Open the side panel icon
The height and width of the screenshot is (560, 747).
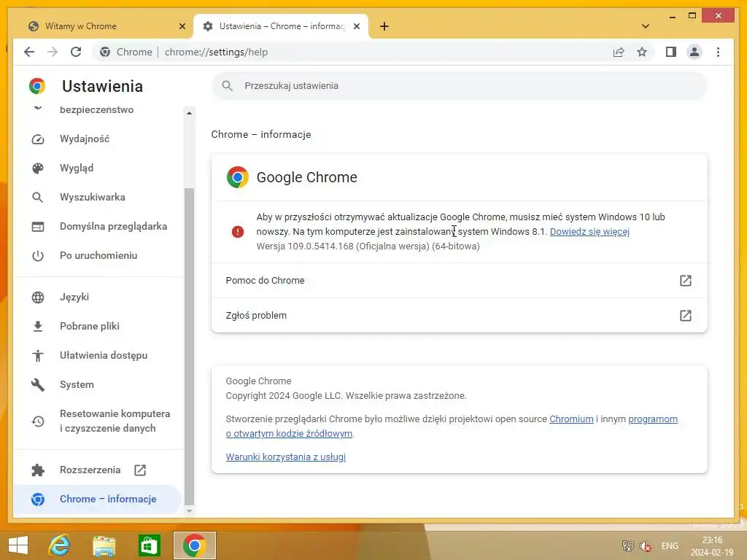tap(671, 52)
